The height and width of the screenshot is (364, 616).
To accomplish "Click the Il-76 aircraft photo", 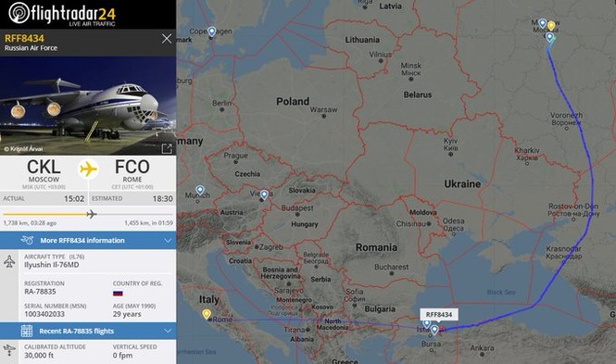I will point(88,106).
